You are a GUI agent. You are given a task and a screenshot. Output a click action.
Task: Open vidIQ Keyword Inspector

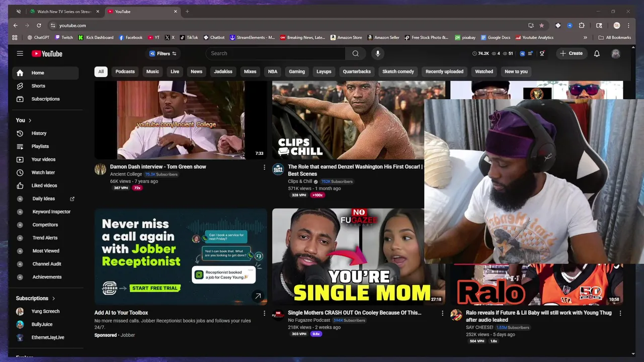coord(45,212)
